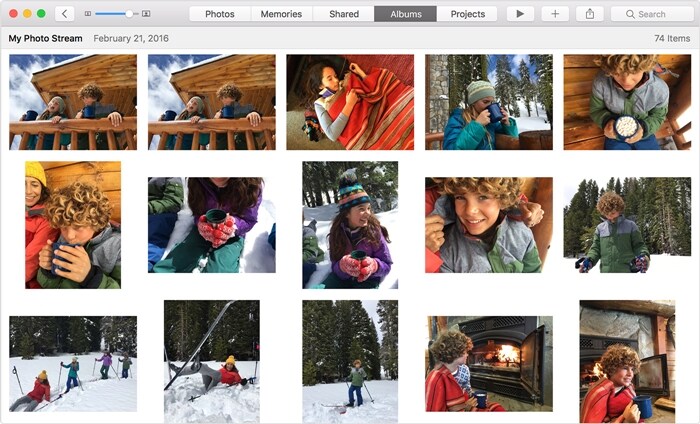Click the thumbnail zoom slider knob
This screenshot has width=700, height=424.
tap(129, 14)
